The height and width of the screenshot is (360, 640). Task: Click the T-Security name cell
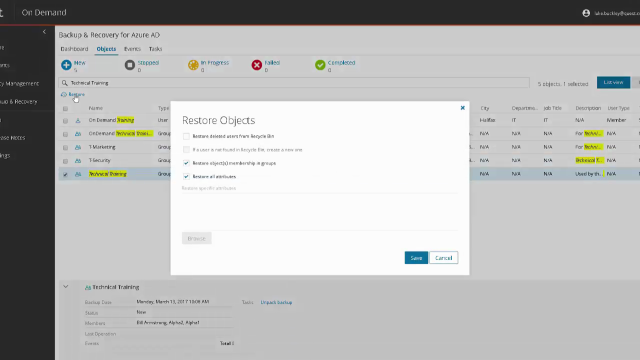point(100,160)
